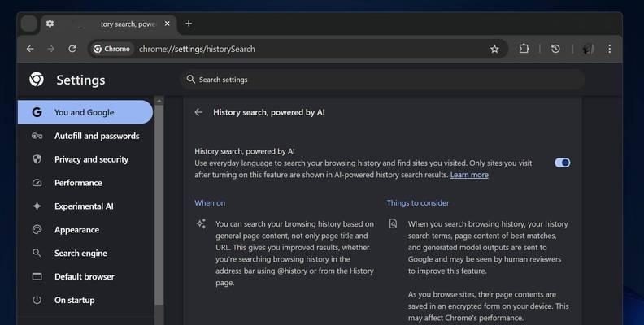
Task: Open Chrome three-dot menu
Action: [x=610, y=49]
